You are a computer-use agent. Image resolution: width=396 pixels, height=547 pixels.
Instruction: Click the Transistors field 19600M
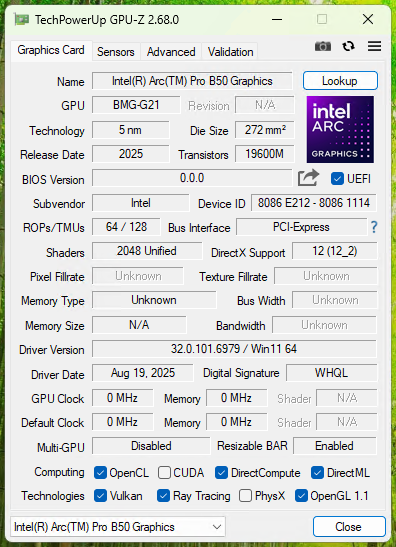(265, 154)
